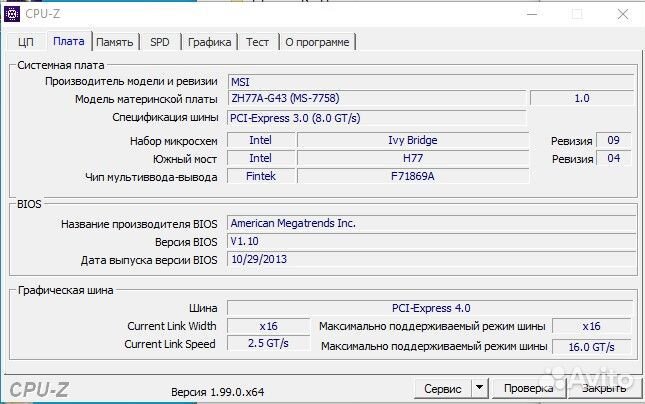Click the Дата выпуска версии BIOS label
The image size is (645, 404).
(149, 260)
